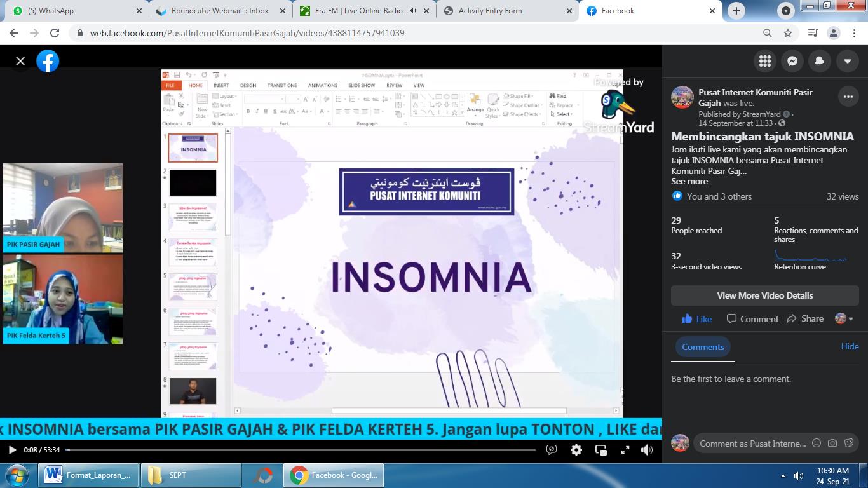Open the emoji picker in comment box
This screenshot has width=868, height=488.
click(817, 444)
